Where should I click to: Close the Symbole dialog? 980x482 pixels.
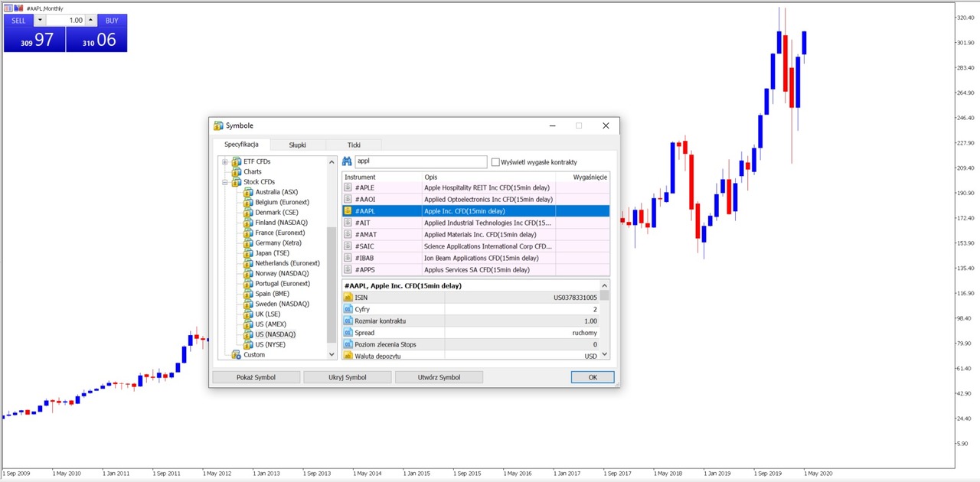pos(606,125)
